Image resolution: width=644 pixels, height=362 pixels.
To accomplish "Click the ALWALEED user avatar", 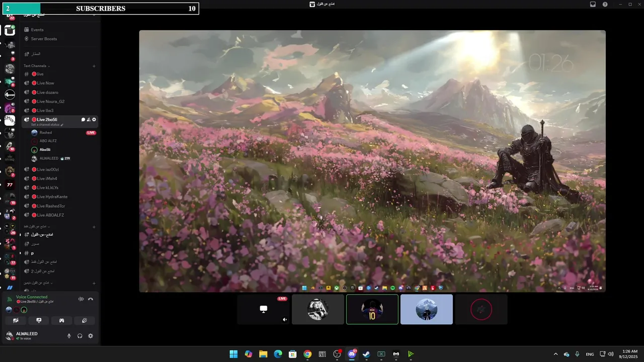I will (10, 336).
